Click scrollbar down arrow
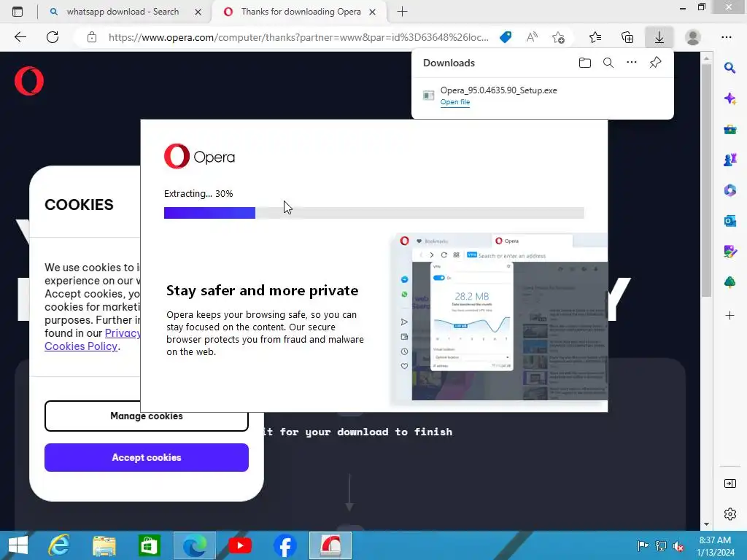The width and height of the screenshot is (747, 560). pyautogui.click(x=706, y=524)
